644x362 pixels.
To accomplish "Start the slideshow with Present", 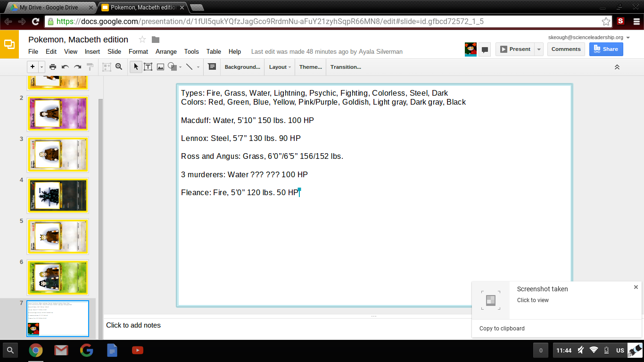I will [515, 49].
